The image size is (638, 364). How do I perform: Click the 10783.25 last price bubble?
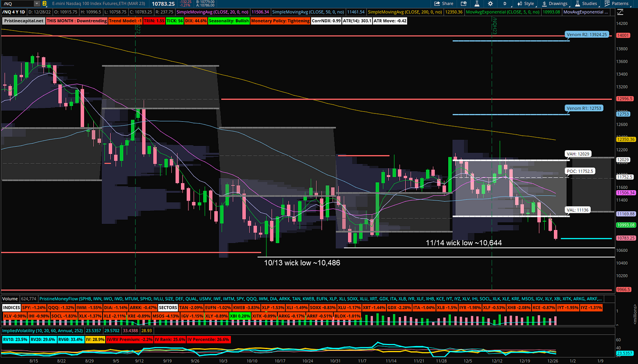pos(625,238)
